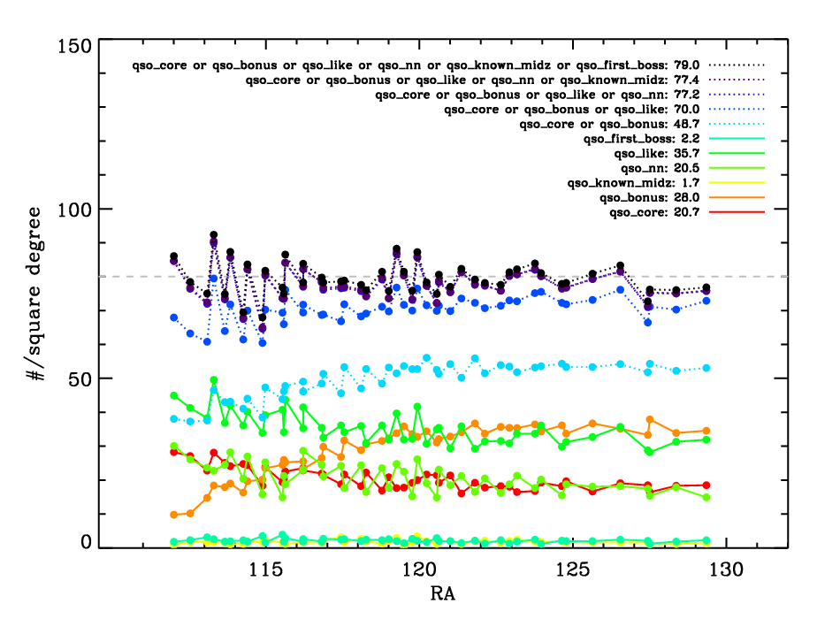Image resolution: width=840 pixels, height=619 pixels.
Task: Click the 100 tick label on y-axis
Action: pos(74,211)
